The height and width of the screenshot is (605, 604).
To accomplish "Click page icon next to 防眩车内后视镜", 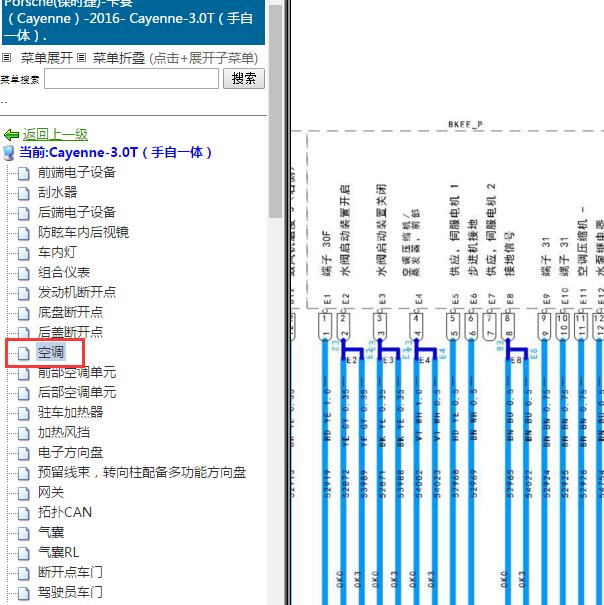I will [24, 233].
